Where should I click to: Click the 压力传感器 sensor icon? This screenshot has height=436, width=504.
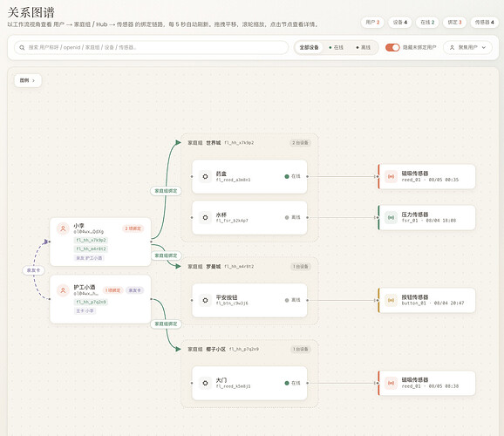(391, 218)
